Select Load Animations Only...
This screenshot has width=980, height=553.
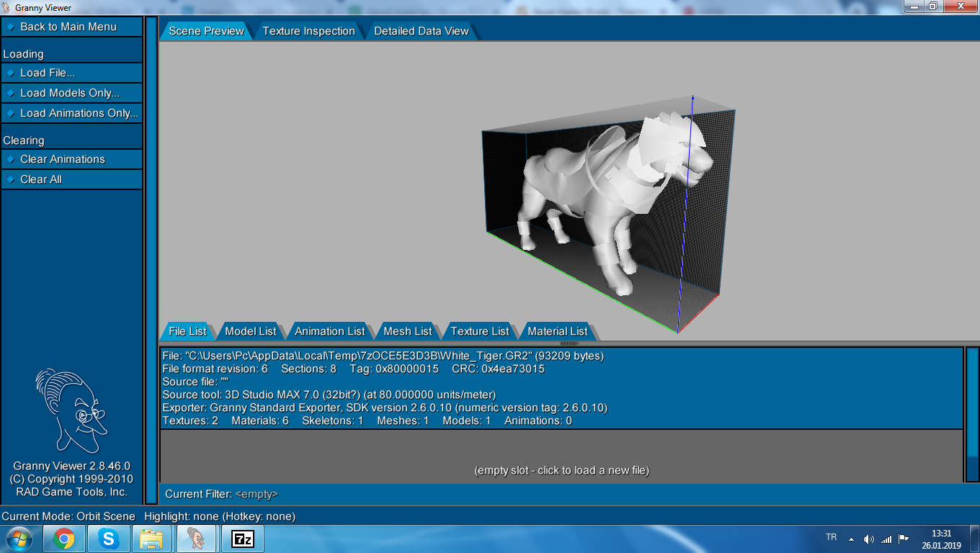click(x=79, y=113)
